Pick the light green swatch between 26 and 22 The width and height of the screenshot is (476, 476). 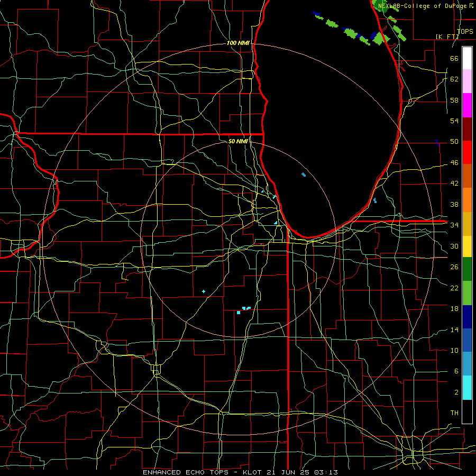click(467, 293)
